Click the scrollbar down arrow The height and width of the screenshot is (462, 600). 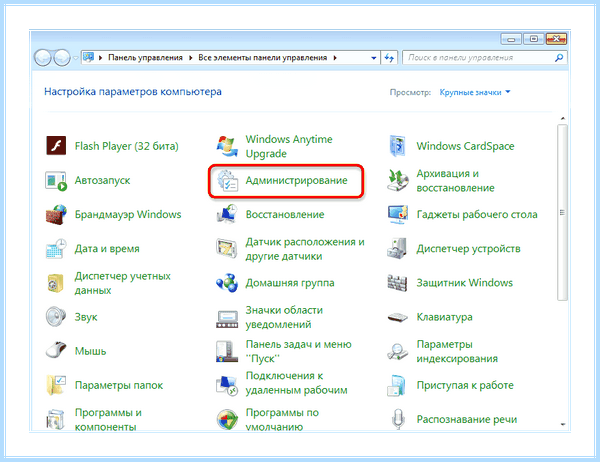(562, 424)
